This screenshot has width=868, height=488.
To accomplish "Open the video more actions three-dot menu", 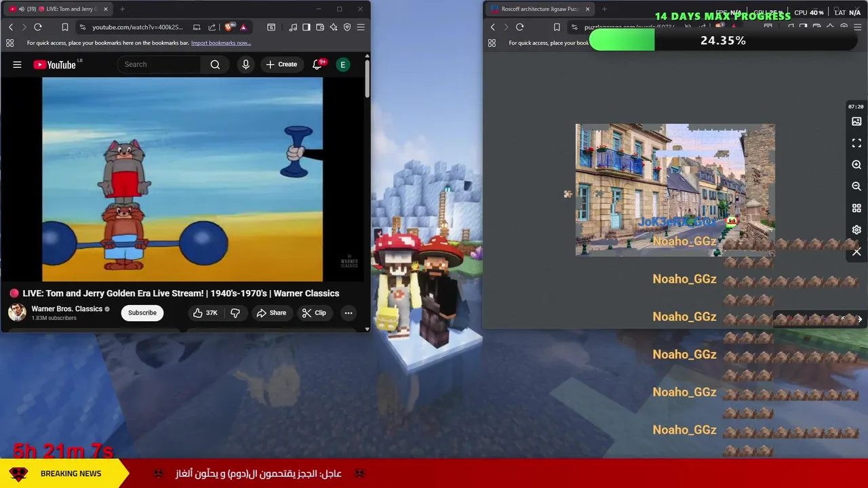I will click(348, 312).
